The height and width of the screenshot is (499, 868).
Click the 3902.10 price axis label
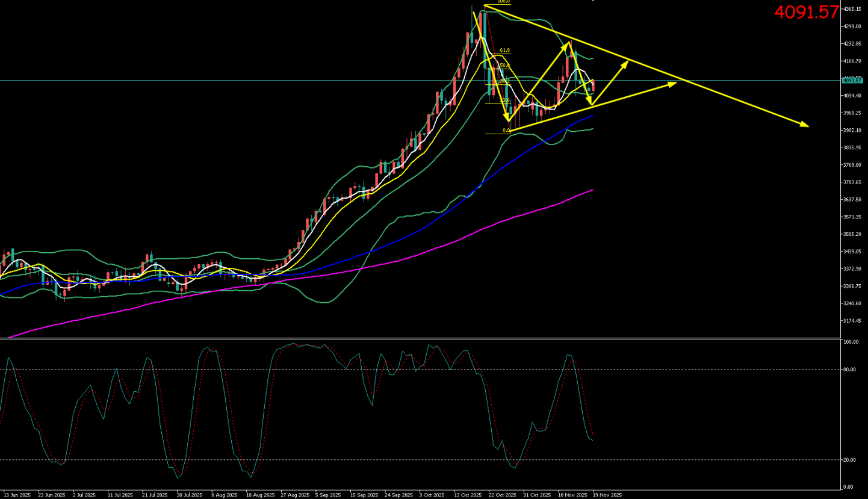tap(852, 130)
